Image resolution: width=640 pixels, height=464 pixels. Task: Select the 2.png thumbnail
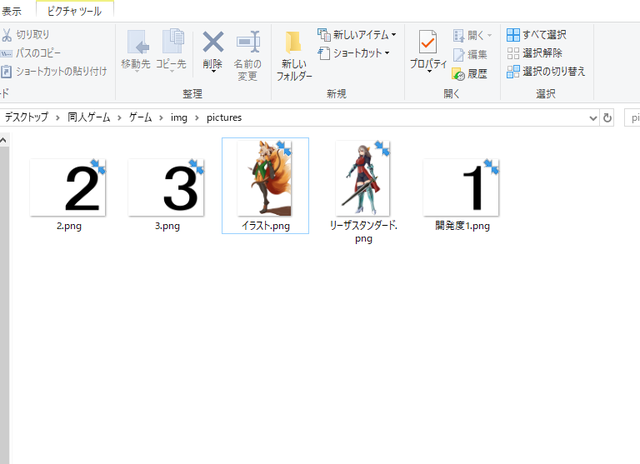click(68, 188)
